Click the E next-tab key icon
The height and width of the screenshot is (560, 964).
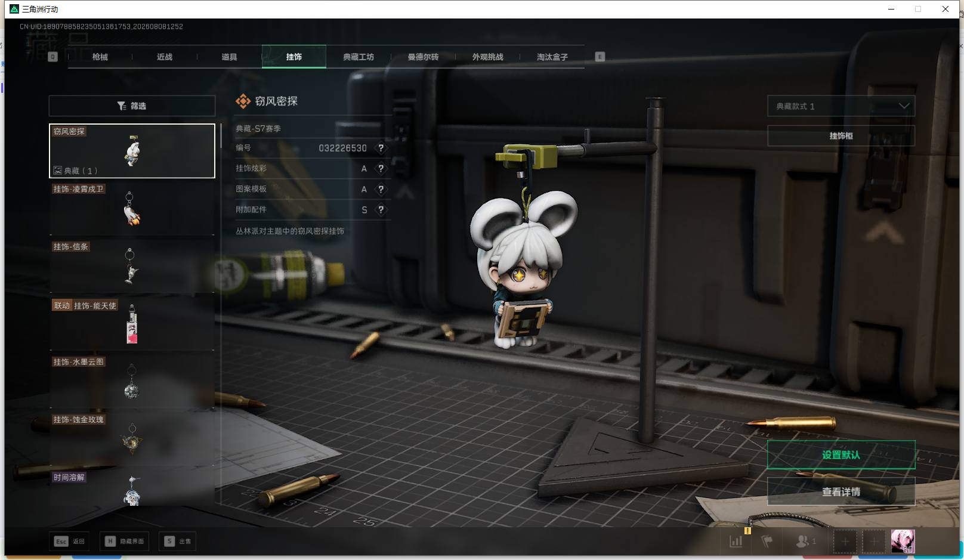pyautogui.click(x=600, y=57)
